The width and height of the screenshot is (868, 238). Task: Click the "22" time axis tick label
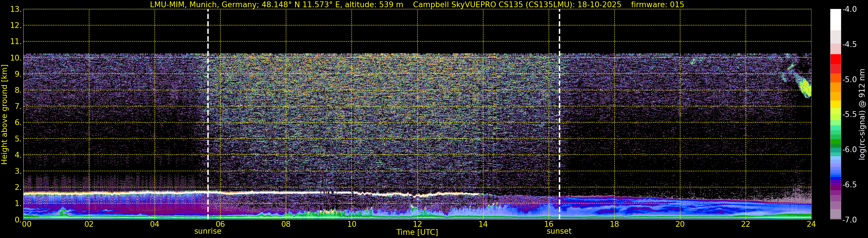pos(746,224)
